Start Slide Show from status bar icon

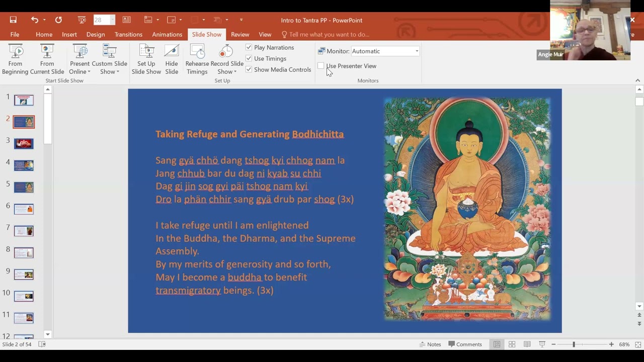coord(542,344)
